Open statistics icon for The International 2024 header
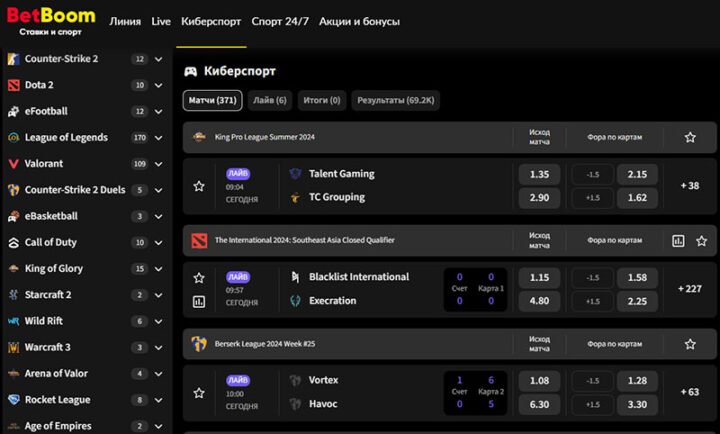720x434 pixels. (x=678, y=241)
